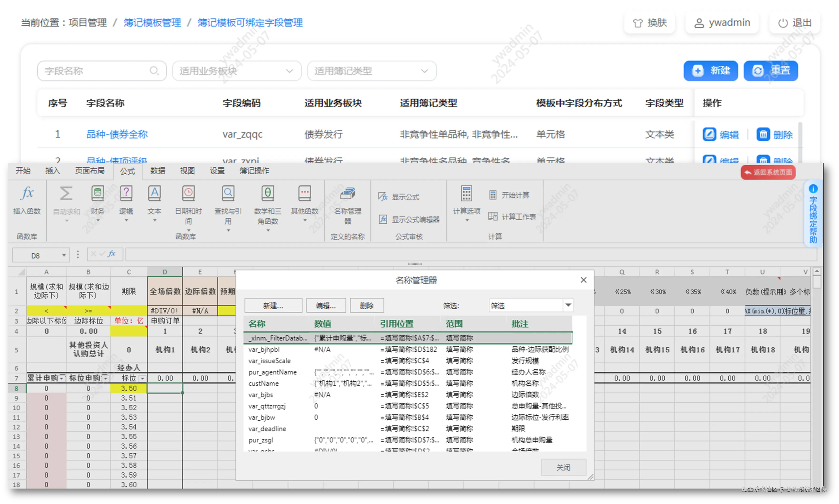
Task: Click the 品种-债券全称 field link
Action: tap(117, 134)
